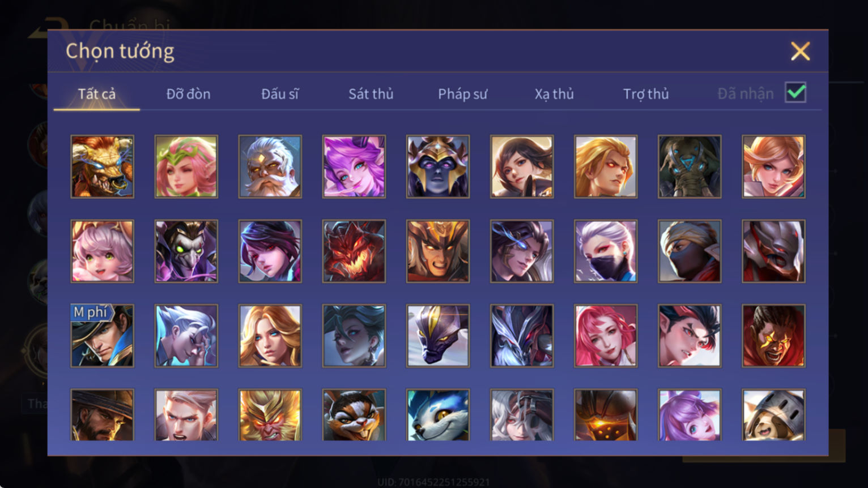Pick the golden monkey king hero
The image size is (868, 488).
[270, 415]
